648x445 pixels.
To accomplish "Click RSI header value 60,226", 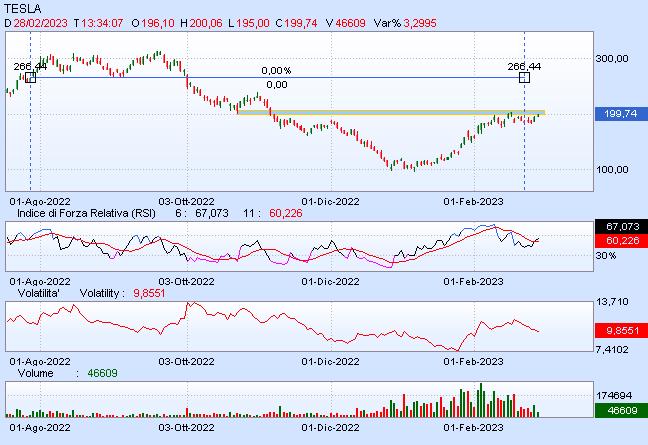I will point(286,213).
